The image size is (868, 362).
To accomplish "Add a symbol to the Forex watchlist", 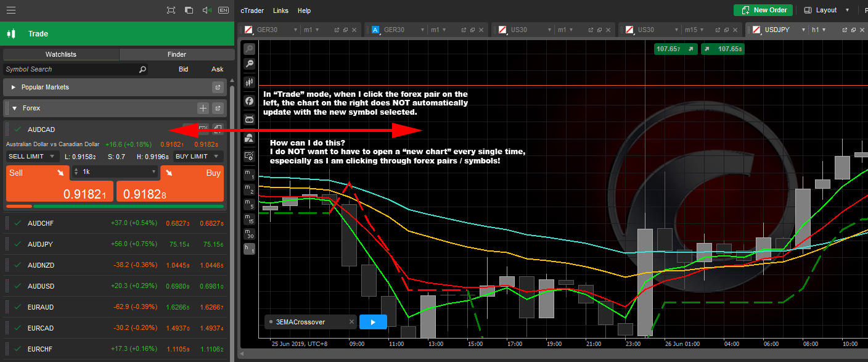I will (203, 108).
